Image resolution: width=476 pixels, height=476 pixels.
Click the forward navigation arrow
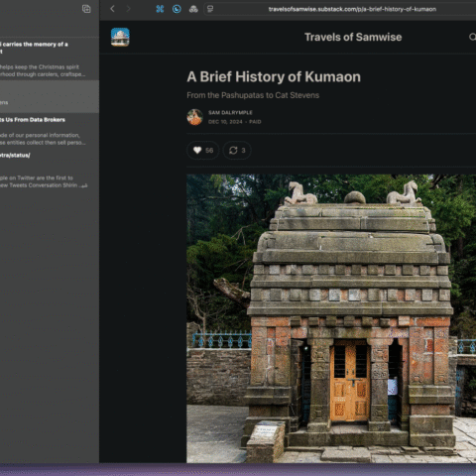point(128,9)
